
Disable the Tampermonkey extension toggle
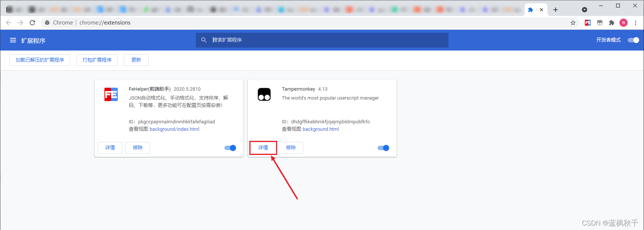(x=384, y=148)
